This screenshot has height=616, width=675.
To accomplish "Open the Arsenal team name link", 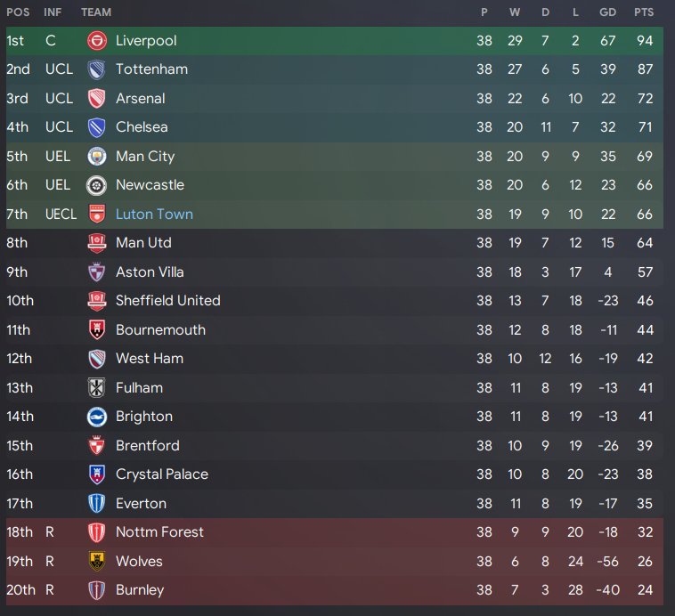I will (x=141, y=99).
